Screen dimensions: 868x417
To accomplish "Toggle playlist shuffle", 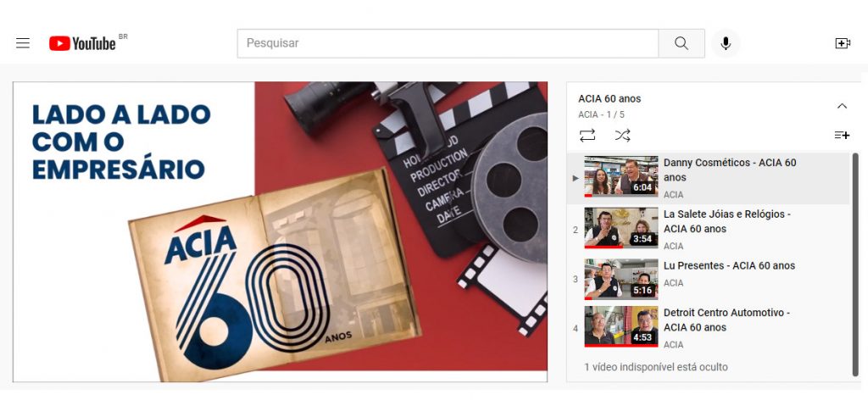I will (x=623, y=135).
